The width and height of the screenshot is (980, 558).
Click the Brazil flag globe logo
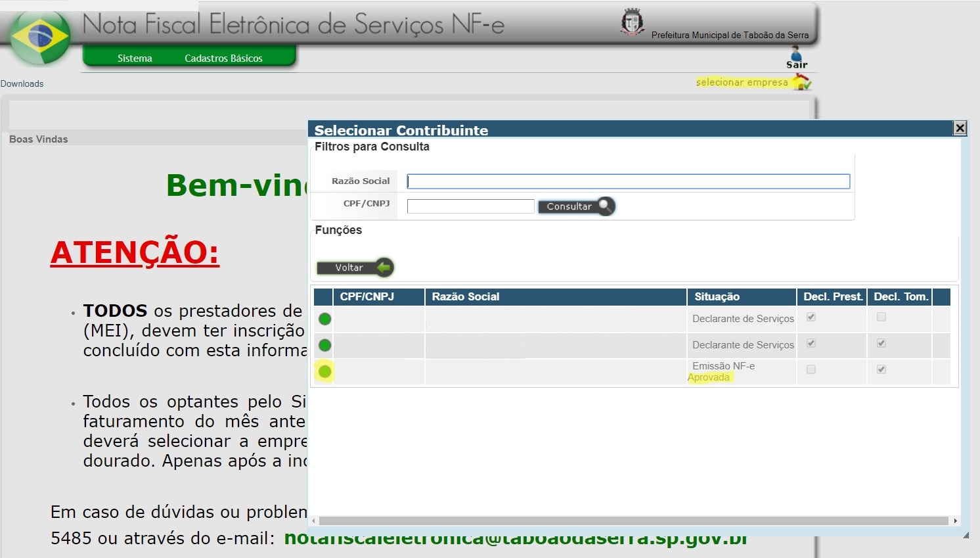coord(41,38)
